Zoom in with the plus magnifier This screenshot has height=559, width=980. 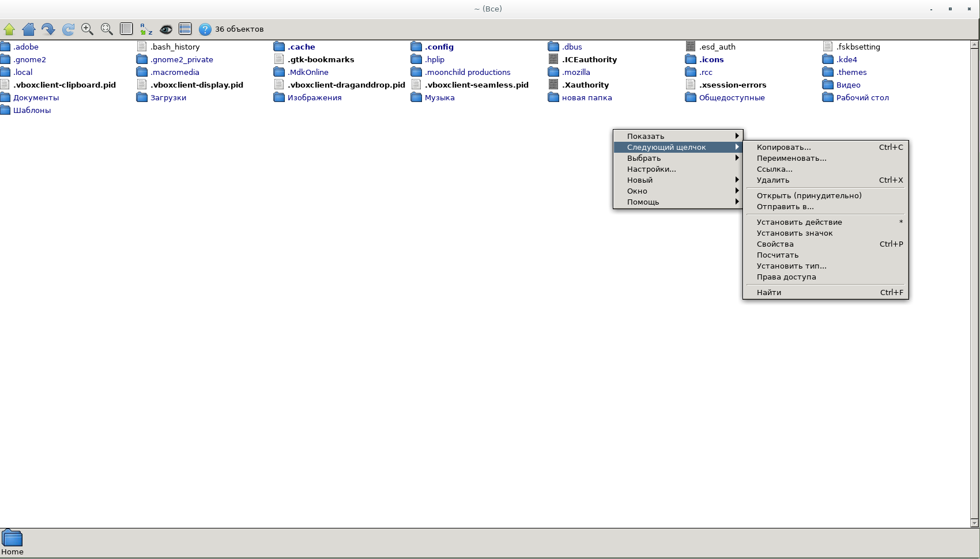(88, 29)
